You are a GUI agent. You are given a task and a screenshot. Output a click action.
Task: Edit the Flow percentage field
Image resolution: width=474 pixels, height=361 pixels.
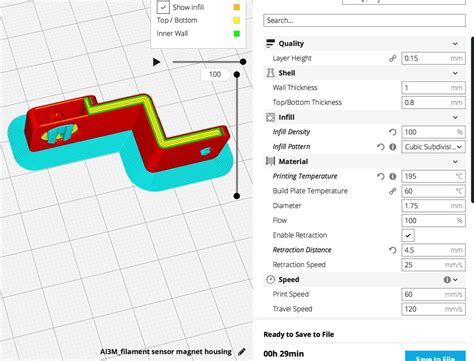click(433, 220)
